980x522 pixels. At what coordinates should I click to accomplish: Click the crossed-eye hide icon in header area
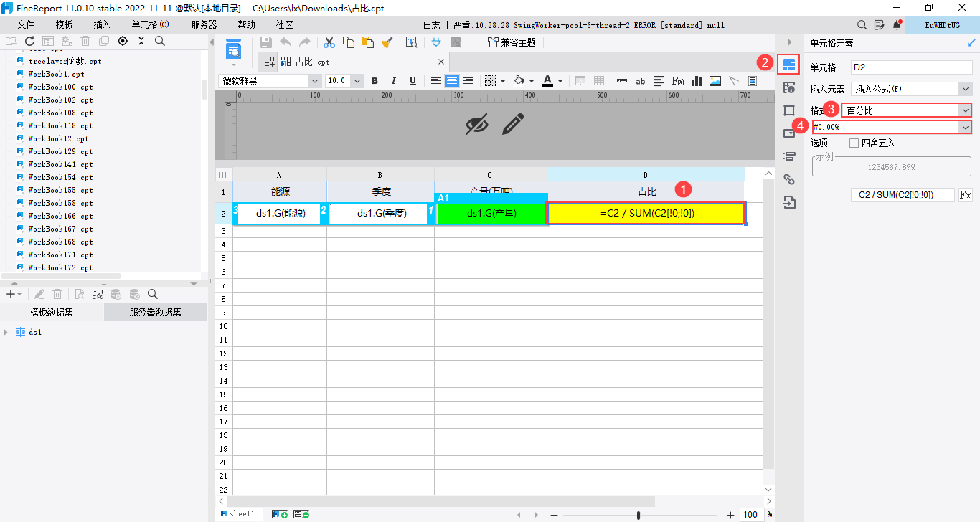click(476, 124)
